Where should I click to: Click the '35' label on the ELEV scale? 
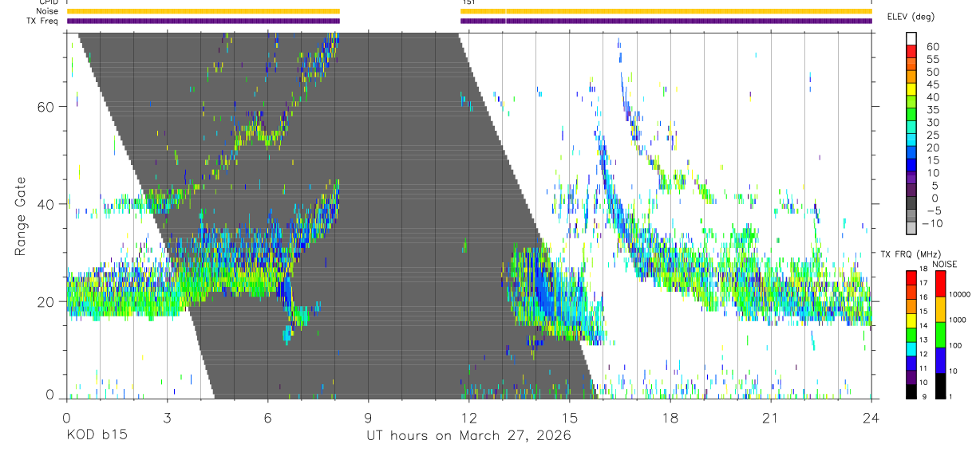[933, 109]
